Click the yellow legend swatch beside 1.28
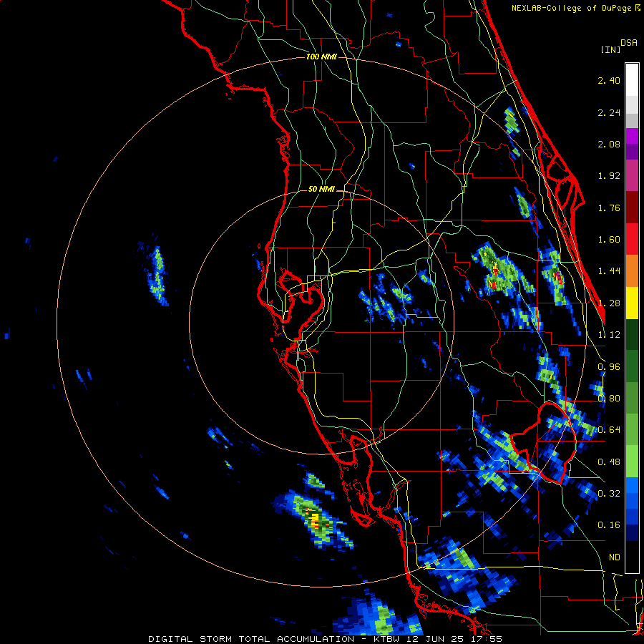 coord(632,303)
